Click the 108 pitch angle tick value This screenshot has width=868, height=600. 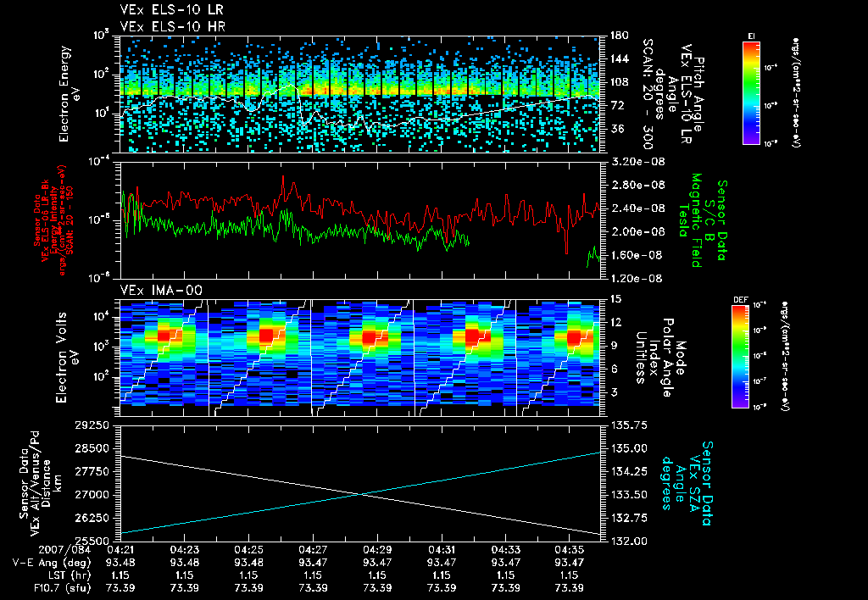coord(619,82)
